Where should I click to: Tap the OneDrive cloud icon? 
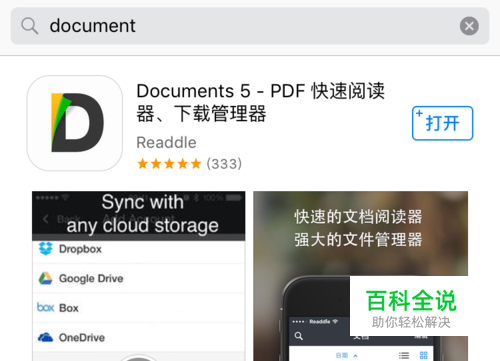[45, 337]
